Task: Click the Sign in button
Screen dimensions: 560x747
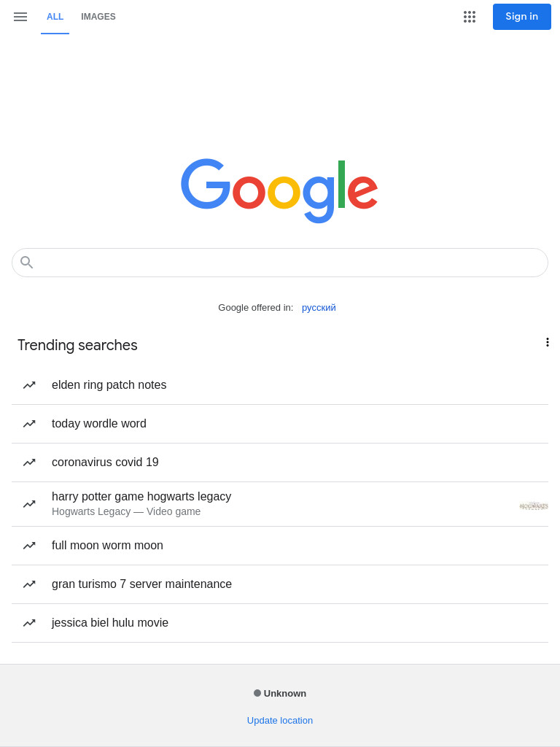Action: point(522,17)
